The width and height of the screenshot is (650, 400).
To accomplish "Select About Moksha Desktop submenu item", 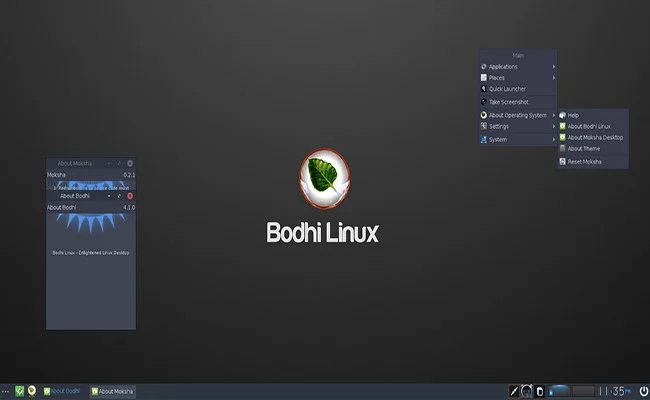I will [x=593, y=138].
